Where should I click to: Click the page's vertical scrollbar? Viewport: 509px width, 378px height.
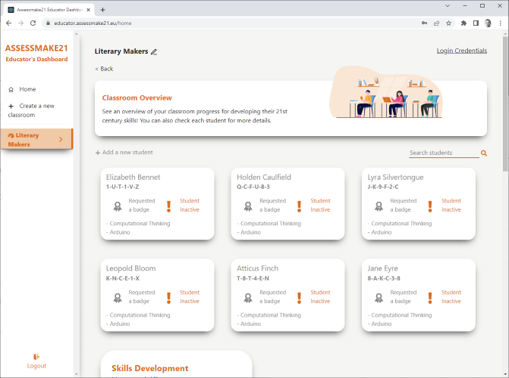point(506,104)
